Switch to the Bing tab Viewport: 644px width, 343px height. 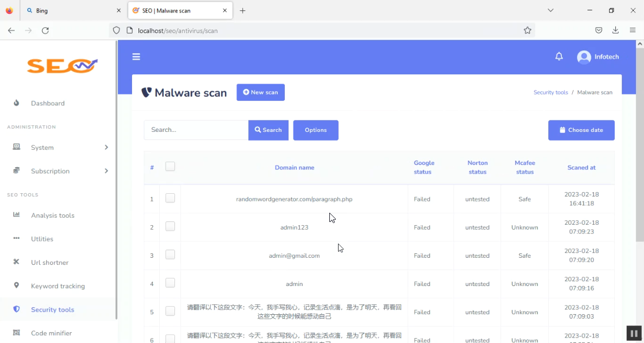pos(73,10)
